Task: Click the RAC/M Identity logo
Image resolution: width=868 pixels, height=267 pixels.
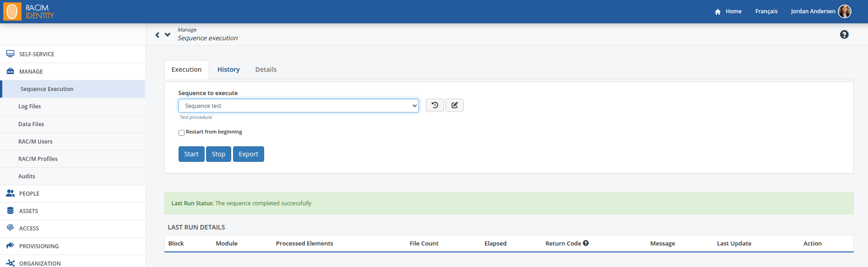Action: click(x=29, y=11)
